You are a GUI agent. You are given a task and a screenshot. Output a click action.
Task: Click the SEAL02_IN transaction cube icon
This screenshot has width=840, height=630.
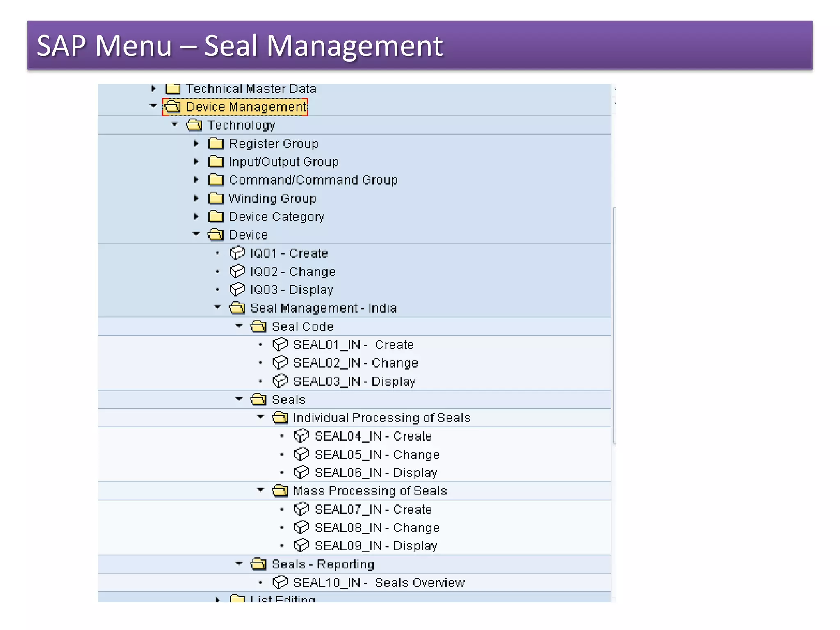[x=280, y=363]
